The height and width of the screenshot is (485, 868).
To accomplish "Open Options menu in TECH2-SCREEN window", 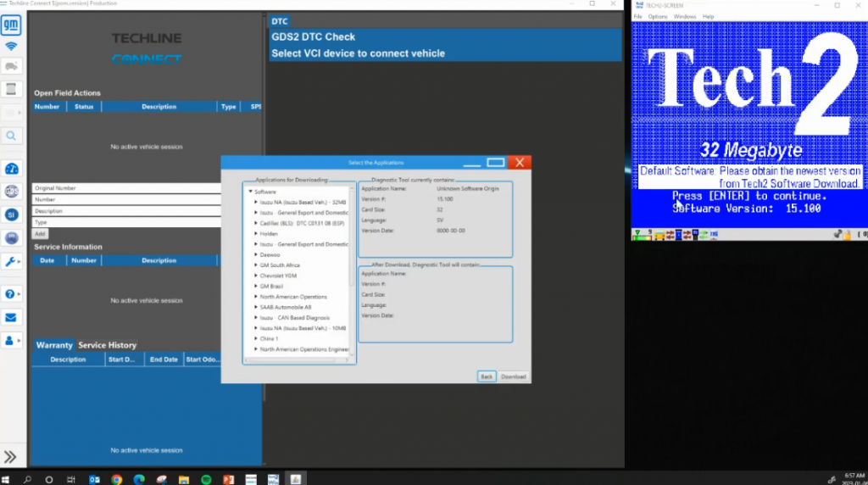I will [658, 17].
